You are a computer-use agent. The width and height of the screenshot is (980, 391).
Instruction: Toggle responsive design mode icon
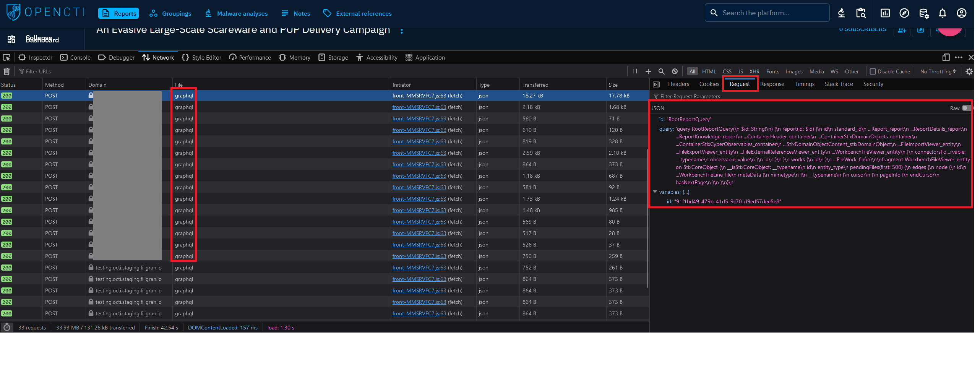(946, 58)
